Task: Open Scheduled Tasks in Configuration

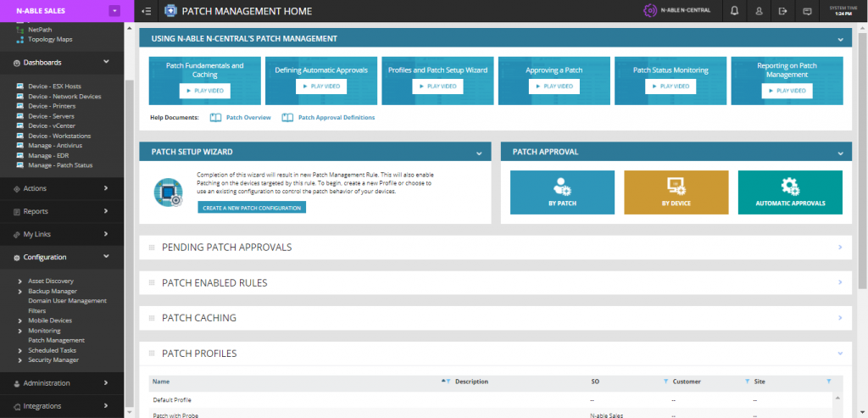Action: 52,350
